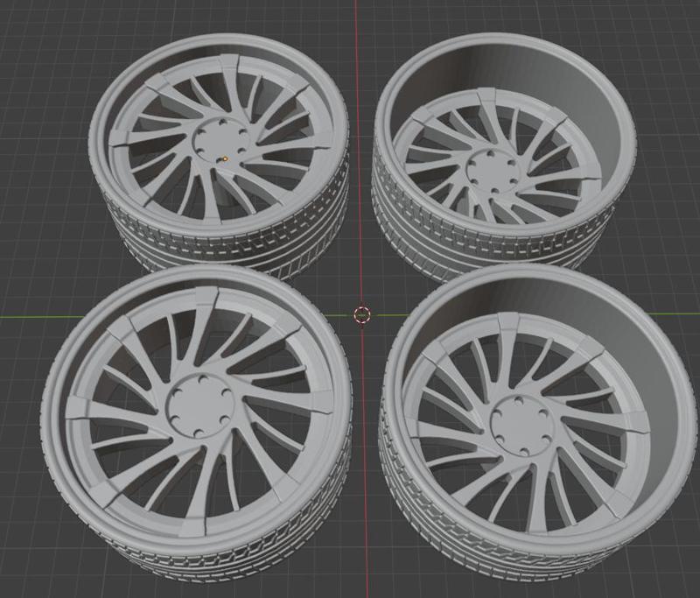Select the top-right deep-barrel wheel model
Screen dimensions: 700x598
click(x=504, y=158)
